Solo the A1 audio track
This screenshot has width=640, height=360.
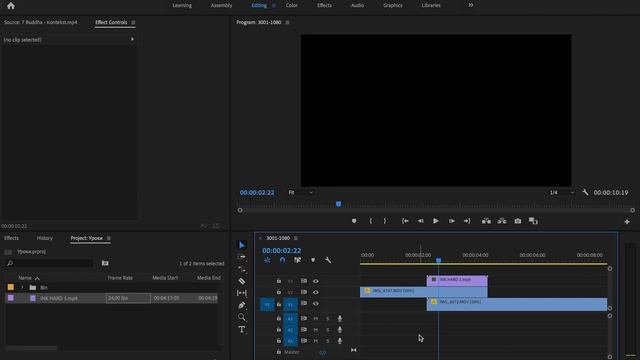point(327,318)
